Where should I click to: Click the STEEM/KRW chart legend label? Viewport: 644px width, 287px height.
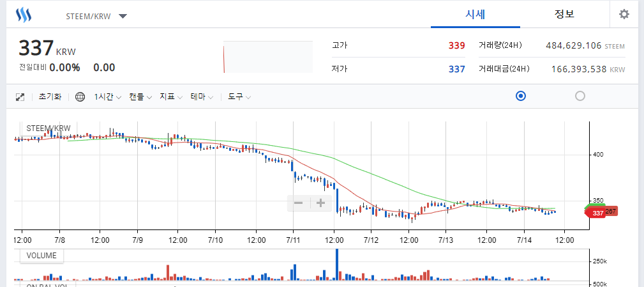49,128
